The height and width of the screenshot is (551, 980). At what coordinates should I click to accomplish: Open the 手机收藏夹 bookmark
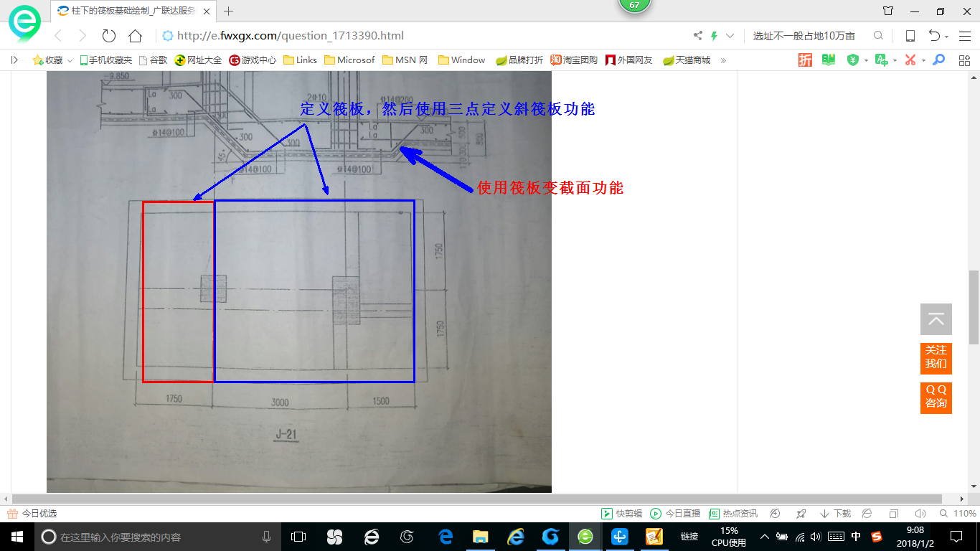point(105,60)
